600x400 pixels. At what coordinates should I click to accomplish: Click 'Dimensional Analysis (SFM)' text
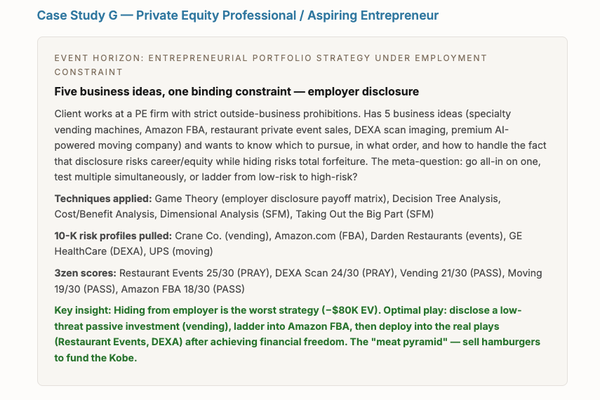(x=225, y=214)
